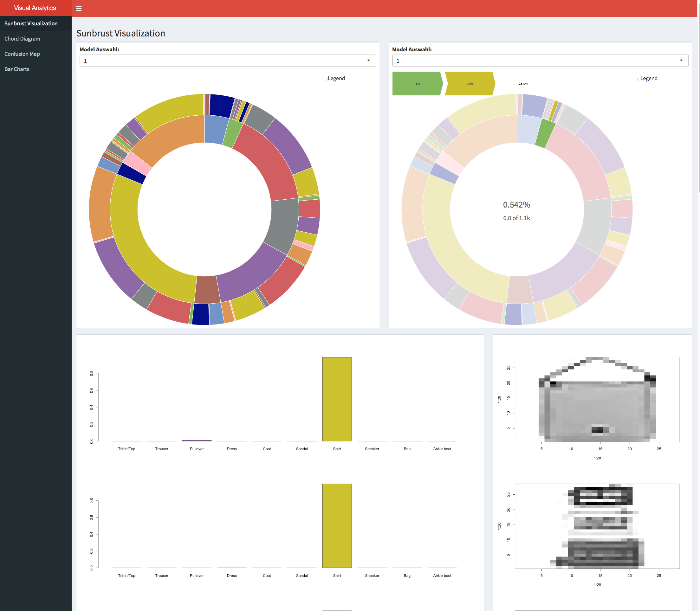The width and height of the screenshot is (700, 611).
Task: Click the hamburger sidebar toggle icon
Action: pos(79,9)
